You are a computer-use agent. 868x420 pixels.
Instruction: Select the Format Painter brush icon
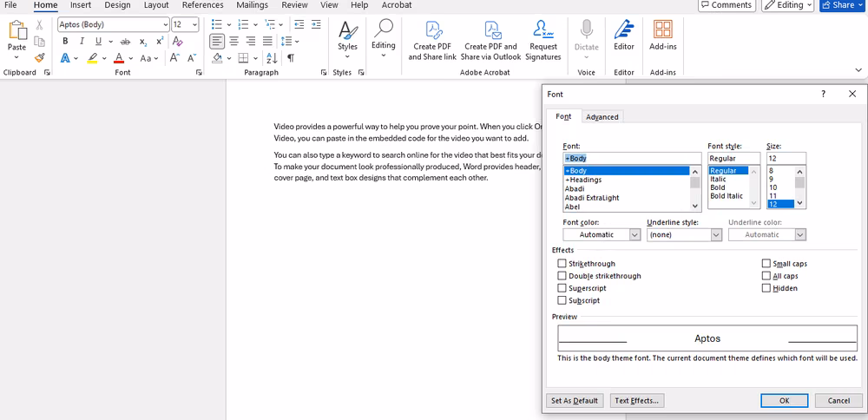39,57
